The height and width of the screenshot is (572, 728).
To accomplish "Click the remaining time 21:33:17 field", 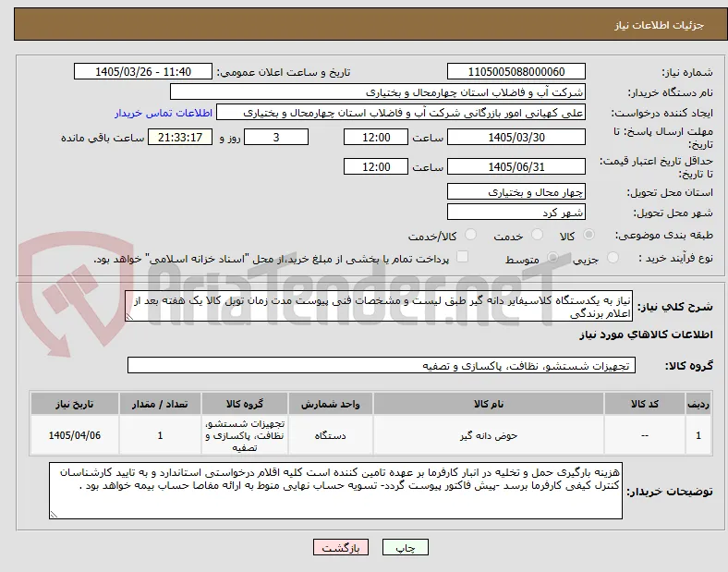I will coord(180,137).
